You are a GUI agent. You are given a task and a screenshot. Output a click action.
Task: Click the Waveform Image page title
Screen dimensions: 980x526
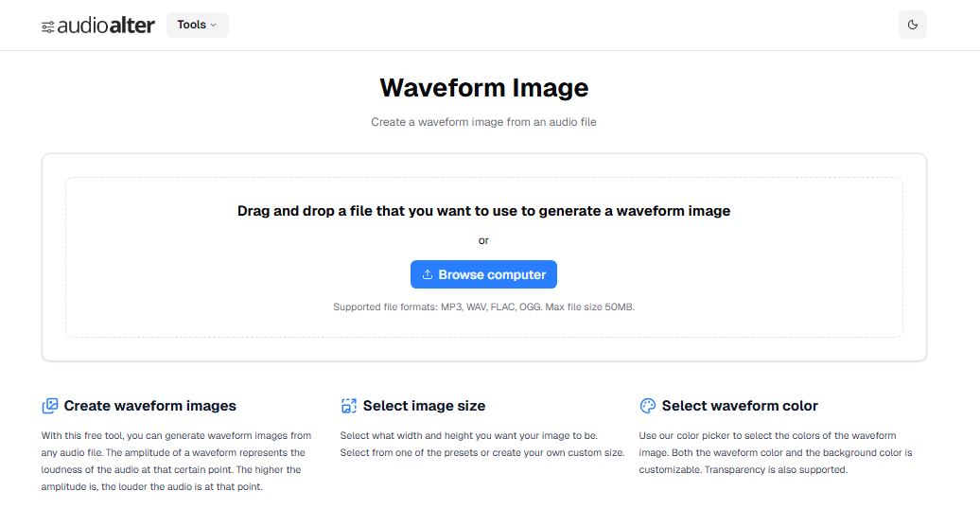click(x=483, y=88)
